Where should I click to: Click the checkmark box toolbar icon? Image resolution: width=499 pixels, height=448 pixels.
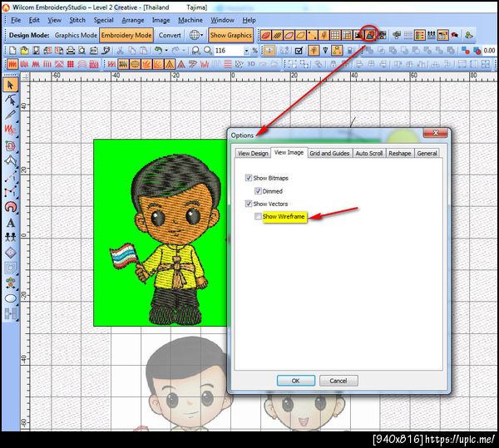pos(299,50)
